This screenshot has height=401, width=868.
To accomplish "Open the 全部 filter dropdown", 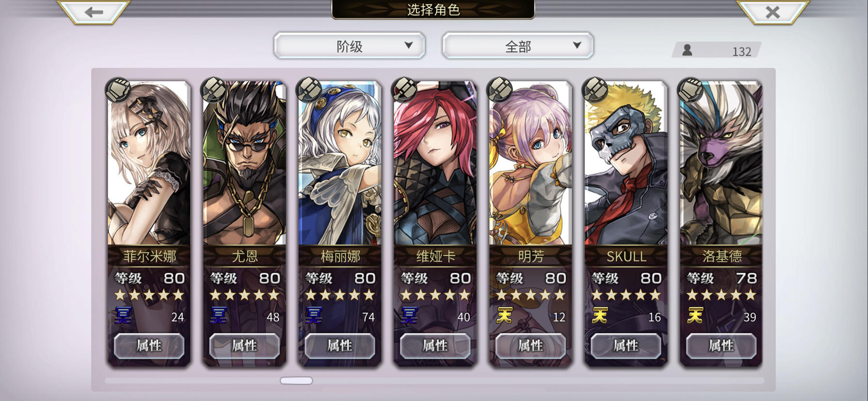I will (x=517, y=46).
